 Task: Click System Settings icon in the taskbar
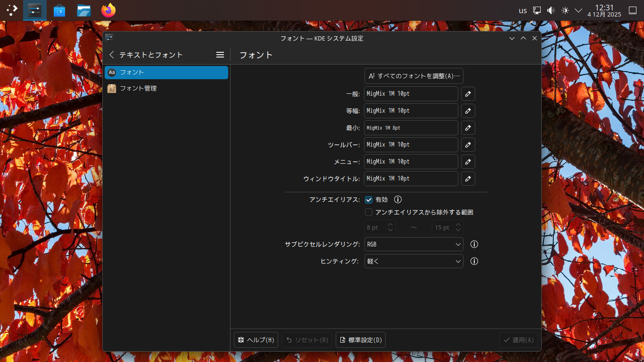pyautogui.click(x=35, y=10)
